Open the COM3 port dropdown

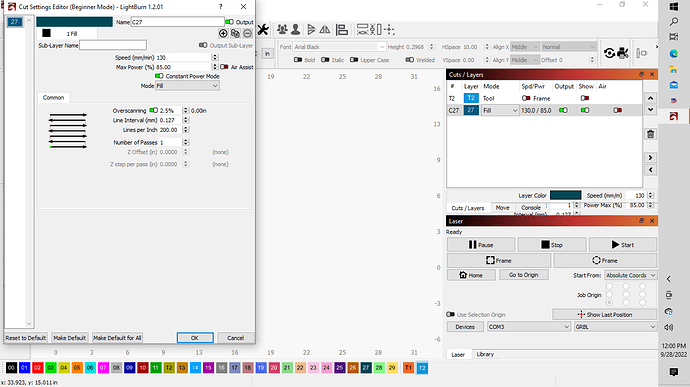tap(529, 327)
